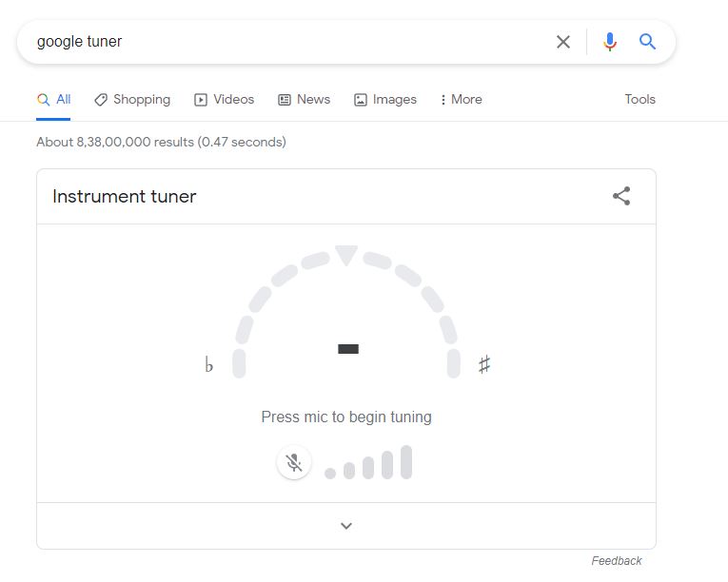Click the sharp symbol on tuner gauge
Screen dimensions: 728x582
484,364
